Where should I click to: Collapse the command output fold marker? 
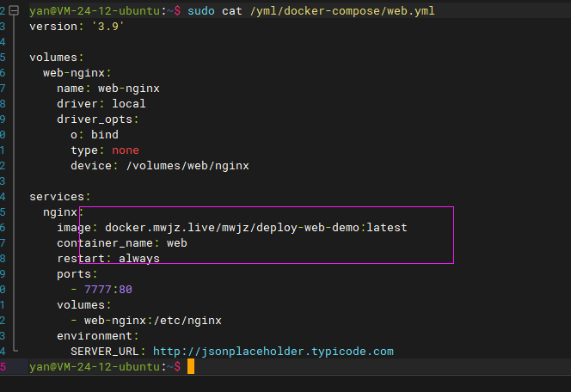point(14,10)
